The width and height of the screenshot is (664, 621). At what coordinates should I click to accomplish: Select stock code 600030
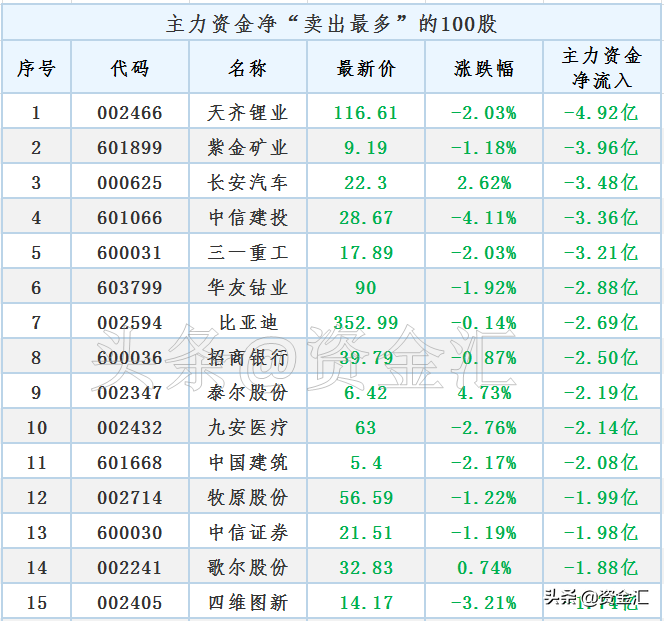[x=130, y=533]
